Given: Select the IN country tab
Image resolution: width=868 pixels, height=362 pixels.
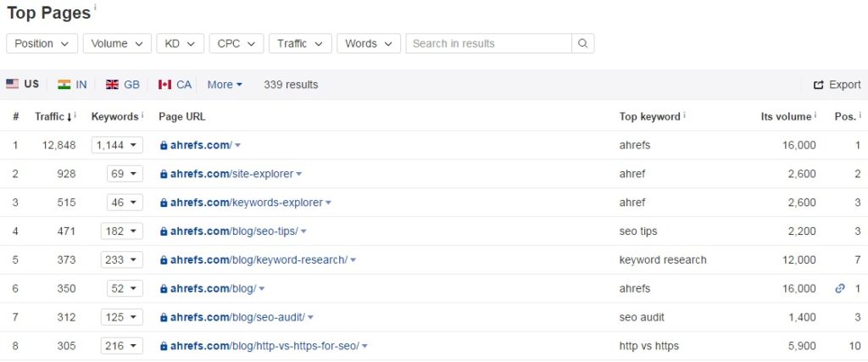Looking at the screenshot, I should click(x=73, y=85).
